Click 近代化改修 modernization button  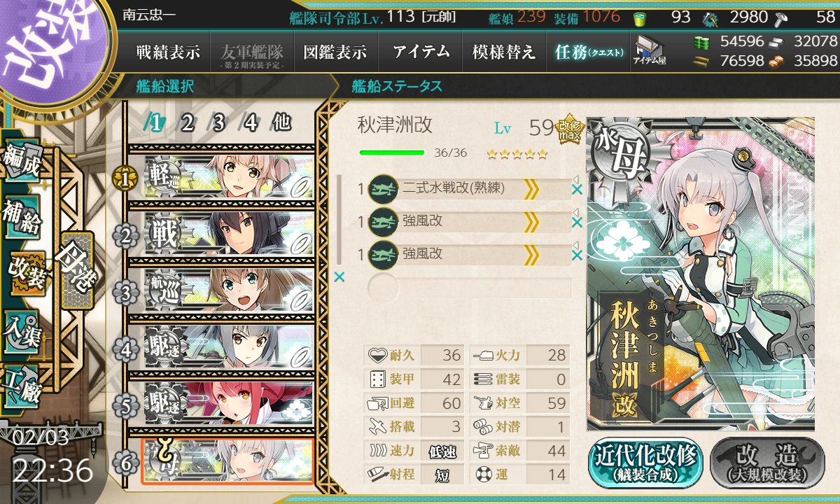pos(645,463)
